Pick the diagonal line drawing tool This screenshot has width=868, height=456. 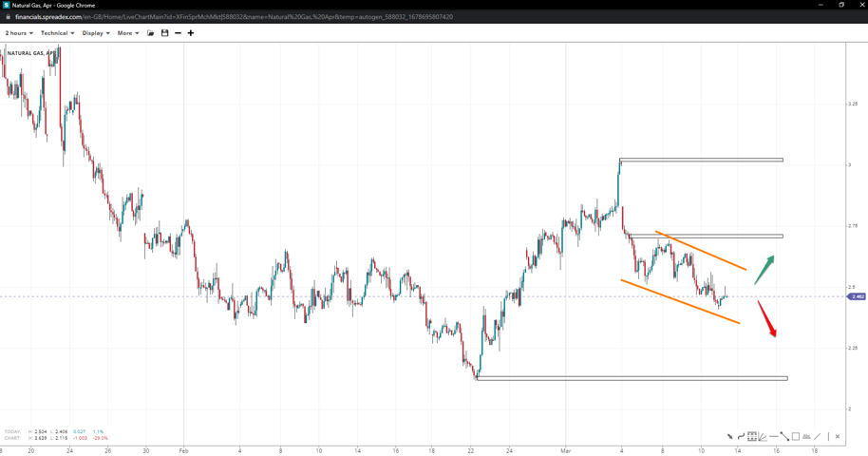coord(817,437)
